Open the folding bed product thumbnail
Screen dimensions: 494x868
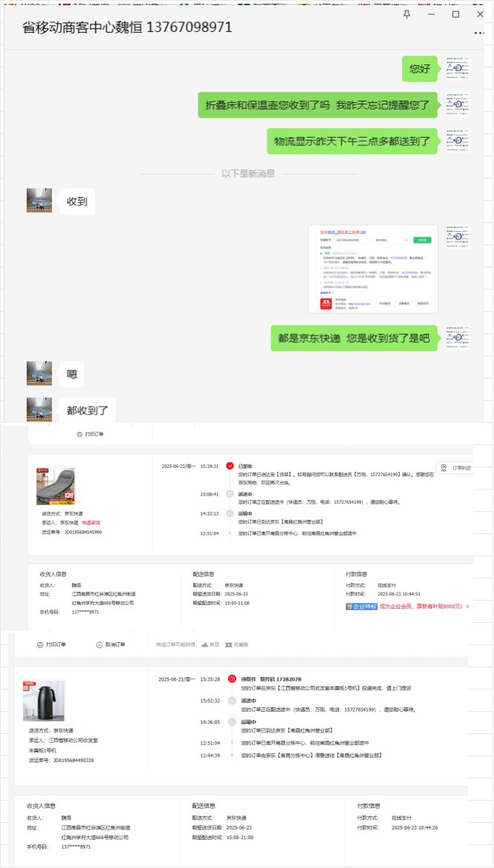click(x=56, y=486)
